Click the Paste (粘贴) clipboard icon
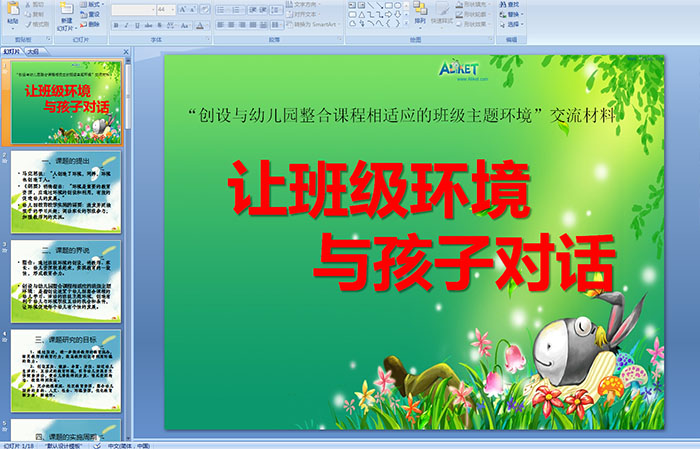 pyautogui.click(x=13, y=8)
